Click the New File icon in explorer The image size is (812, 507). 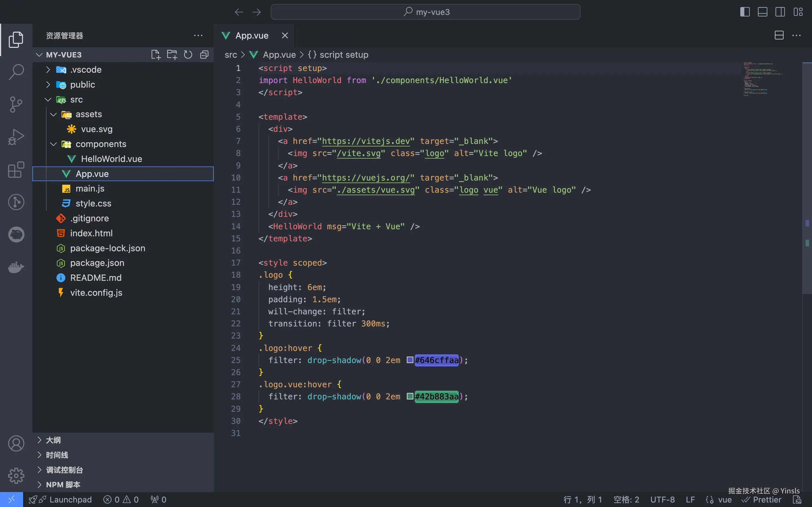pos(156,55)
